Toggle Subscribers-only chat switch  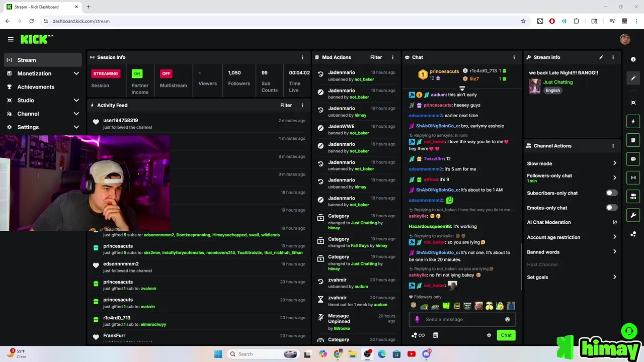[611, 193]
